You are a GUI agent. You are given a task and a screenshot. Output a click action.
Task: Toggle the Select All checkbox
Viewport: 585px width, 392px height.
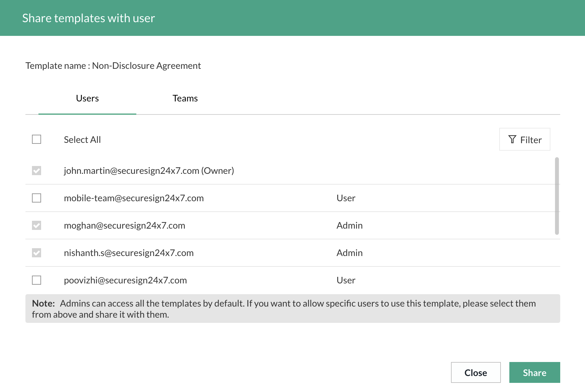point(37,140)
